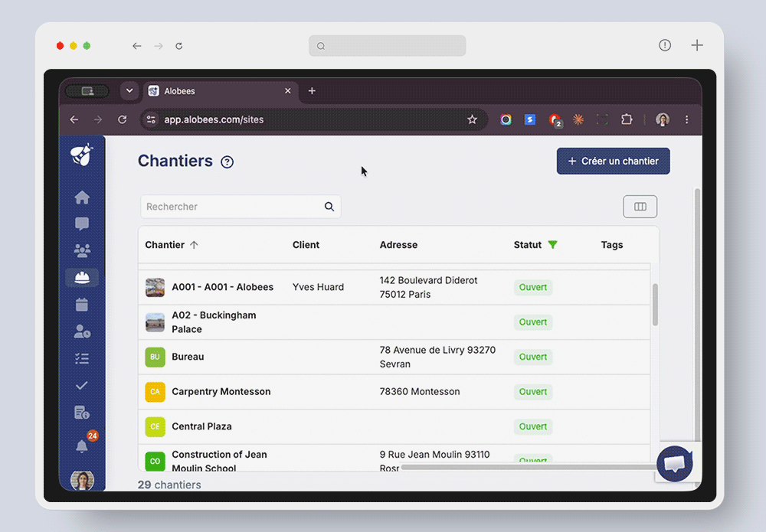Viewport: 766px width, 532px height.
Task: Open the single checkmark sidebar icon
Action: 82,386
